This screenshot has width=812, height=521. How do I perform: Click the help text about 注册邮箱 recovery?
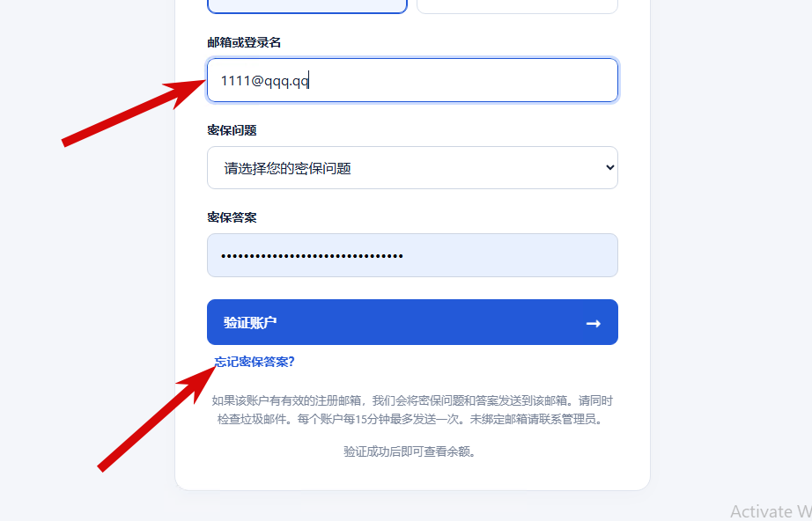412,410
